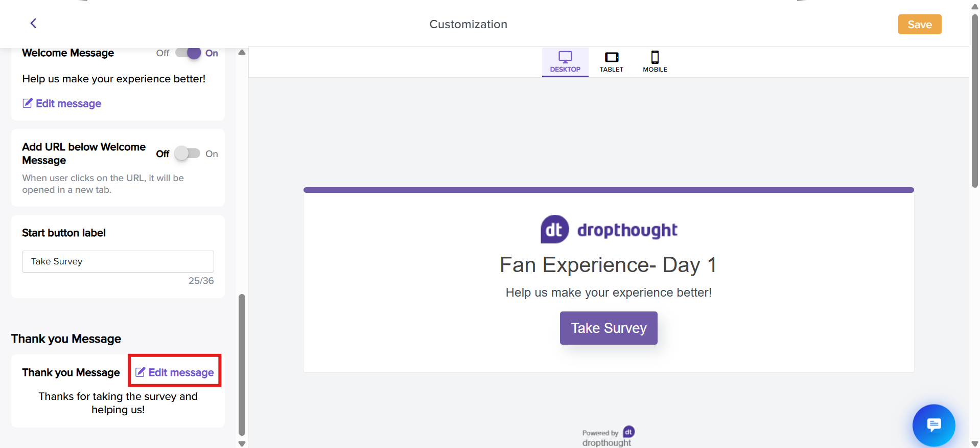980x448 pixels.
Task: Click Thank you Message Edit message link
Action: [x=175, y=372]
